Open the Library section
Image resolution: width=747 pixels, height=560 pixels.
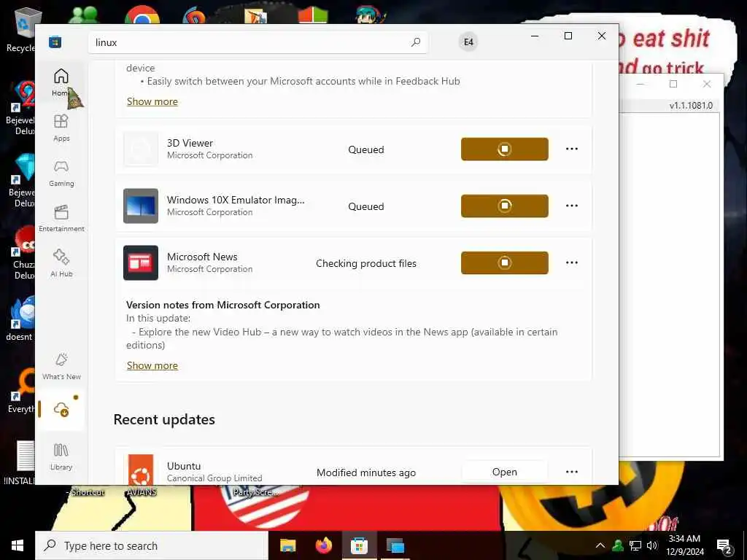click(x=61, y=456)
